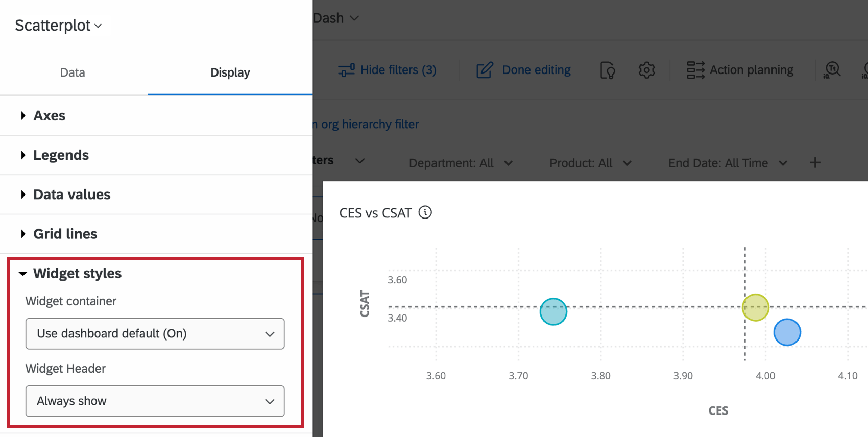Click the Action planning icon

point(695,70)
